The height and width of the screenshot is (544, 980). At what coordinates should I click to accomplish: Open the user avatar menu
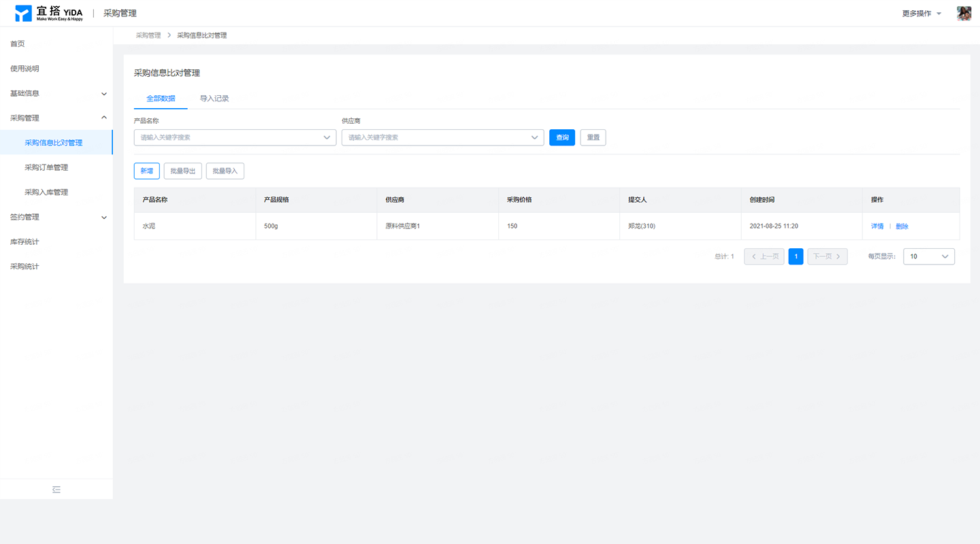964,14
